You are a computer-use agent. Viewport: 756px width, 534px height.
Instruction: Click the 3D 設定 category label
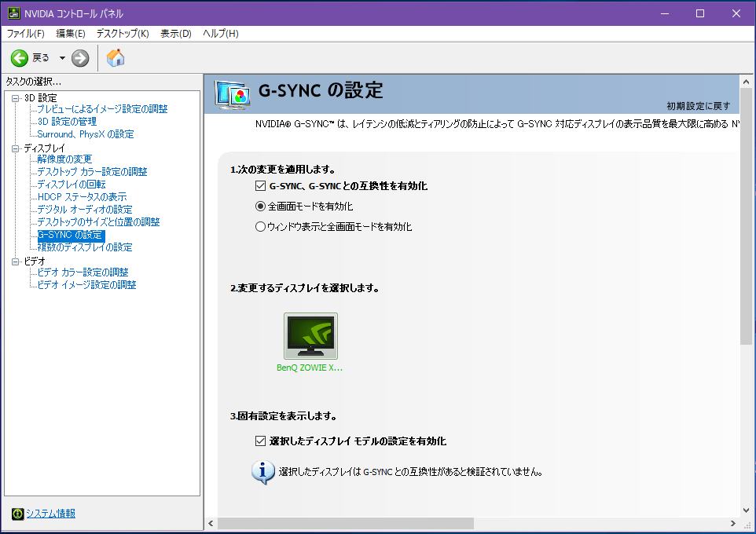click(x=41, y=98)
